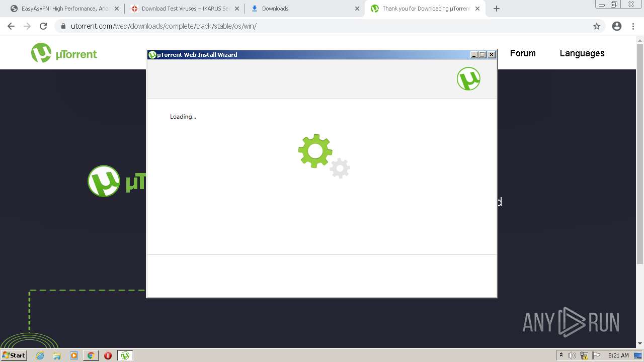Image resolution: width=644 pixels, height=362 pixels.
Task: Click the browser forward arrow
Action: pyautogui.click(x=27, y=26)
